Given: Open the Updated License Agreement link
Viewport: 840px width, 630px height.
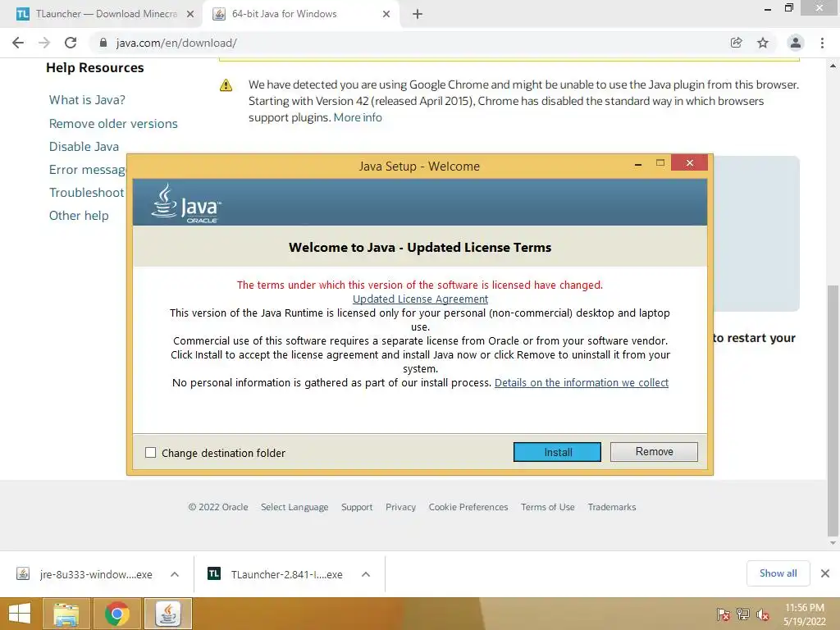Looking at the screenshot, I should [420, 299].
